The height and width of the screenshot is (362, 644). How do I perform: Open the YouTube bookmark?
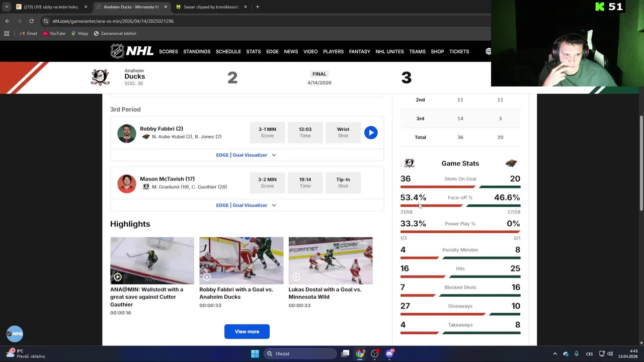54,33
